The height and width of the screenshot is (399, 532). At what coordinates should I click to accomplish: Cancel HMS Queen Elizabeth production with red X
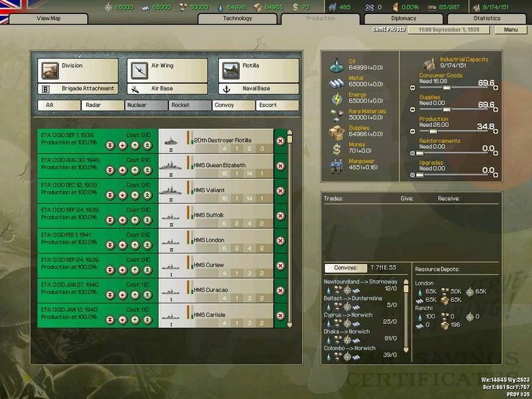pyautogui.click(x=280, y=166)
